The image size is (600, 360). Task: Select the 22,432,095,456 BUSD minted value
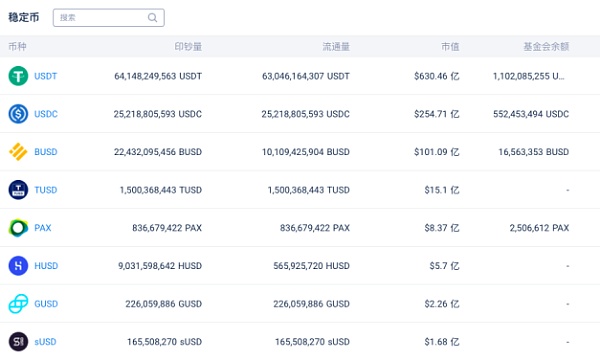[x=158, y=152]
